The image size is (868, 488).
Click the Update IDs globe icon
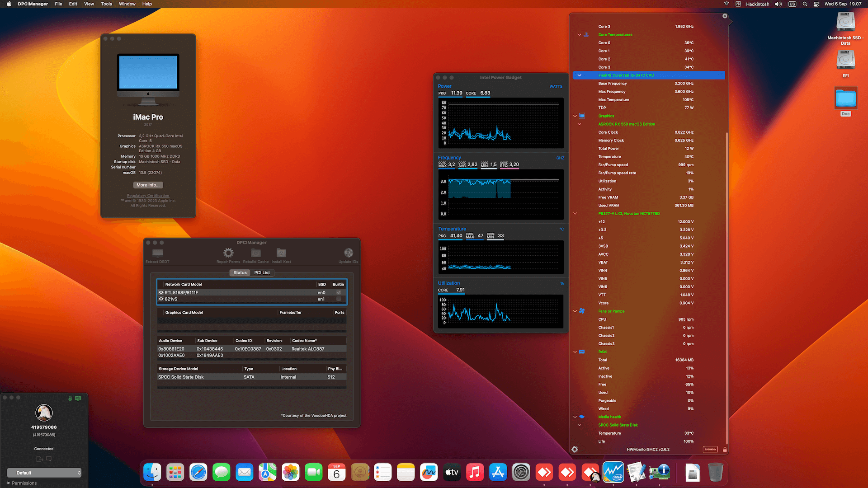pyautogui.click(x=349, y=253)
